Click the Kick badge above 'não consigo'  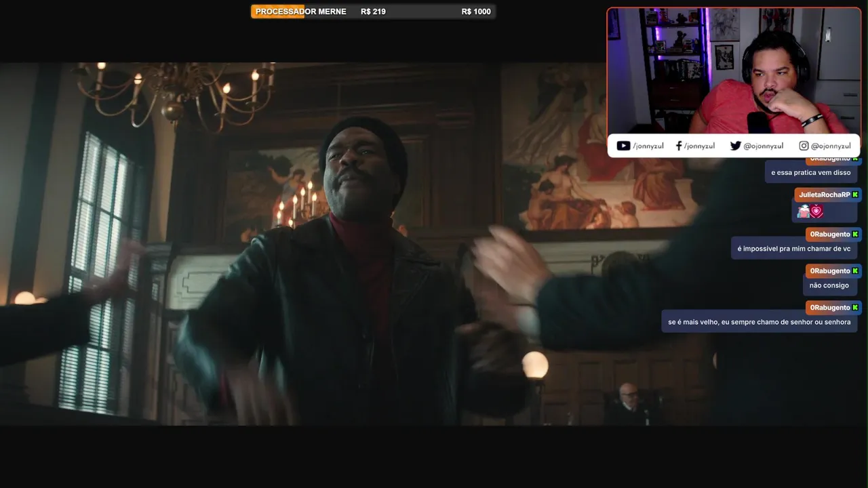pos(855,270)
